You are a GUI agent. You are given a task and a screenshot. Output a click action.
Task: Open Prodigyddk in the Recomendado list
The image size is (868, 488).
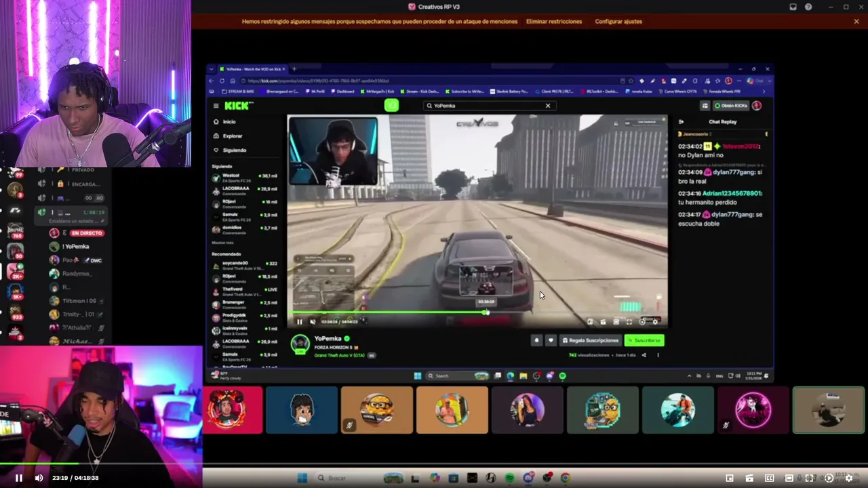[x=244, y=317]
